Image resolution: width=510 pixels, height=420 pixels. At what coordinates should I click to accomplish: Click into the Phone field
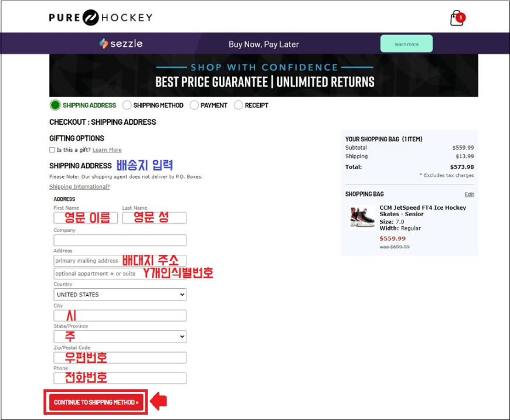click(120, 378)
